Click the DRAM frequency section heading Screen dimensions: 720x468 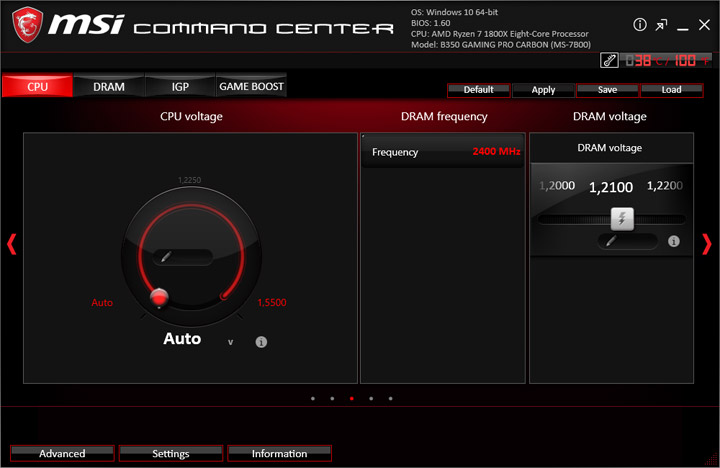(x=444, y=117)
